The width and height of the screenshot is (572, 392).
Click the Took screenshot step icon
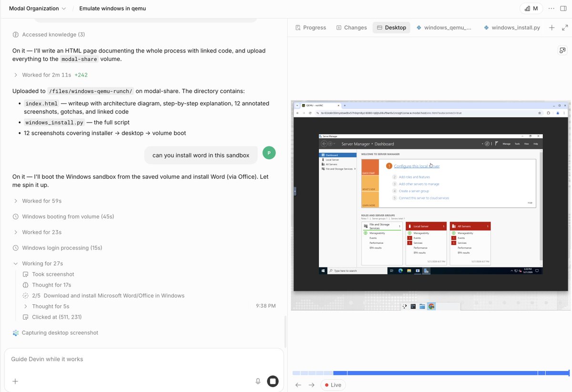[x=26, y=274]
